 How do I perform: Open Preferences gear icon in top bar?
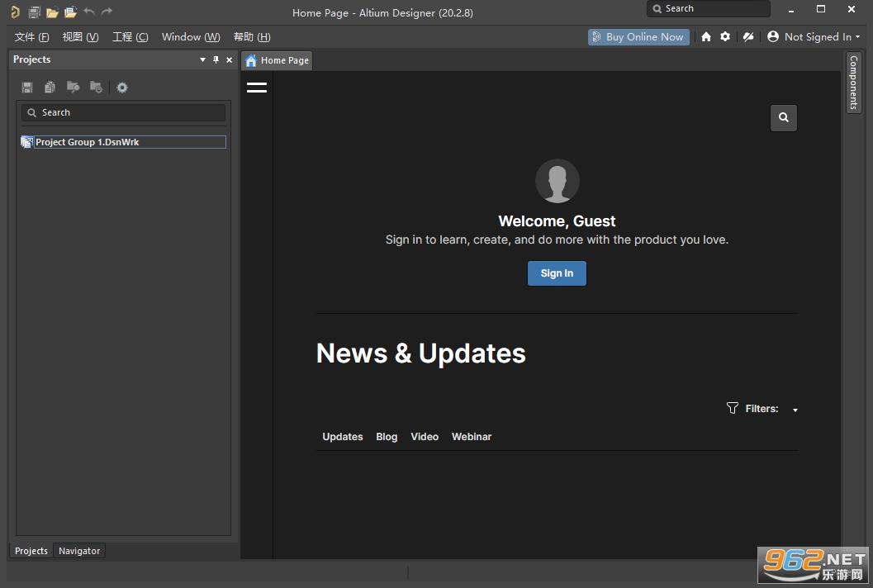(x=725, y=36)
